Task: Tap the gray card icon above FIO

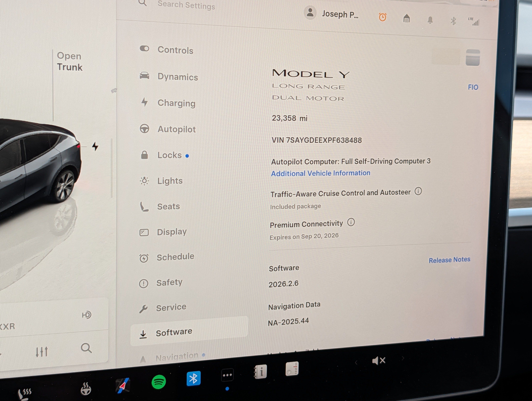Action: (x=473, y=58)
